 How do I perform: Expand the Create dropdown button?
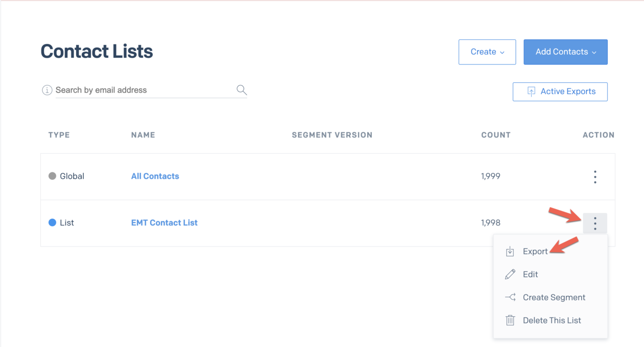click(x=487, y=52)
